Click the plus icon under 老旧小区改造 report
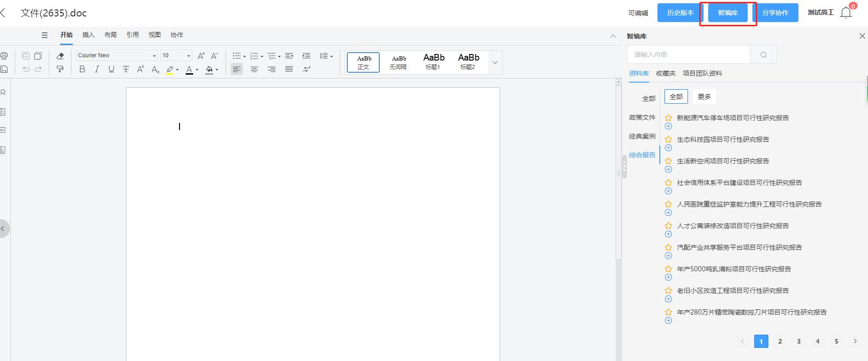Viewport: 868px width, 361px height. [668, 299]
